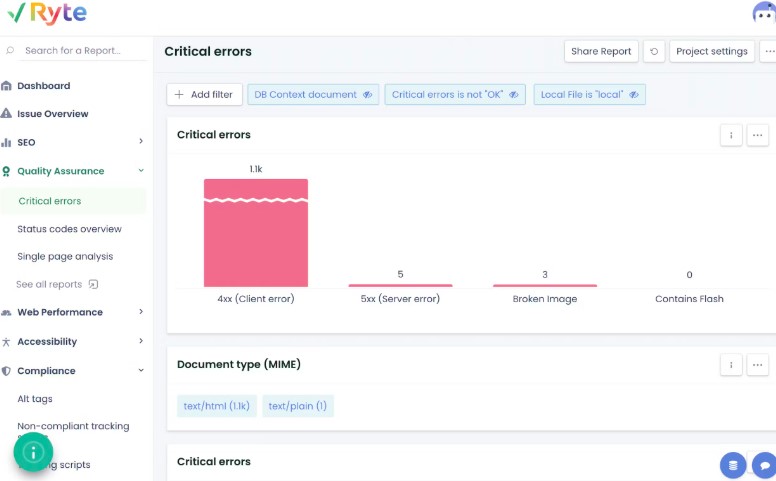Open the user avatar menu
Image resolution: width=776 pixels, height=481 pixels.
pos(765,13)
